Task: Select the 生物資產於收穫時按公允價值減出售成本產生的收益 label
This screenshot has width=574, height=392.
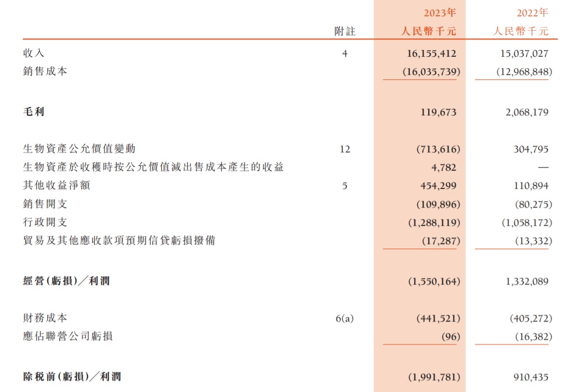Action: 153,167
